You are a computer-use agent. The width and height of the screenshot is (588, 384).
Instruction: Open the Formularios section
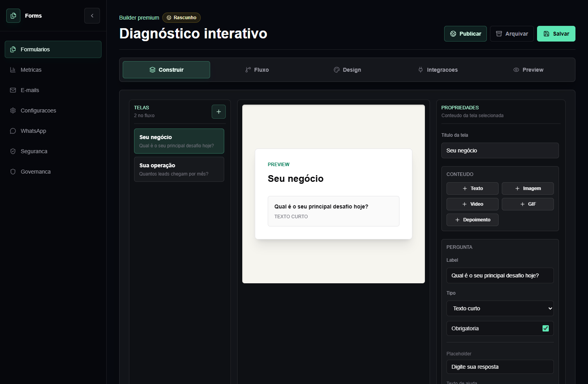(53, 49)
